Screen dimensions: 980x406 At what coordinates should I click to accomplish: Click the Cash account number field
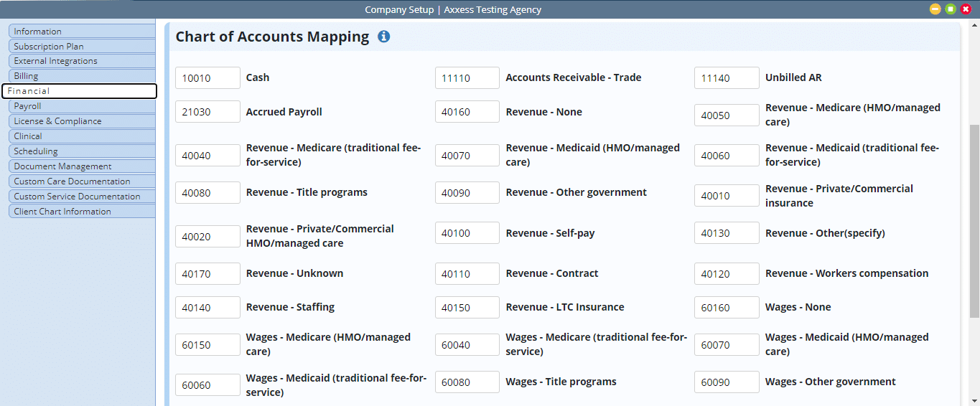pyautogui.click(x=207, y=78)
